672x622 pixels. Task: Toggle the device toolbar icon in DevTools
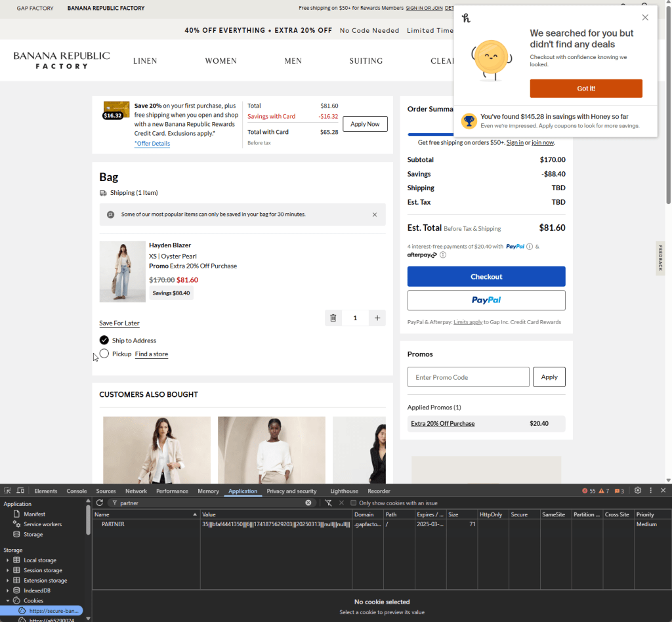pos(20,491)
